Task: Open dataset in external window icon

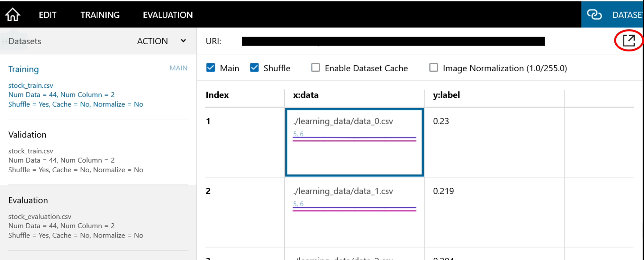Action: [629, 40]
